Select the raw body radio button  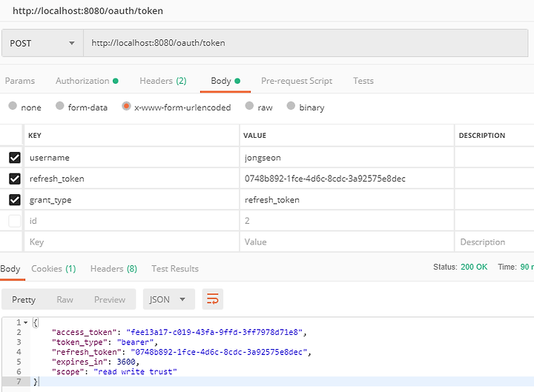point(249,106)
